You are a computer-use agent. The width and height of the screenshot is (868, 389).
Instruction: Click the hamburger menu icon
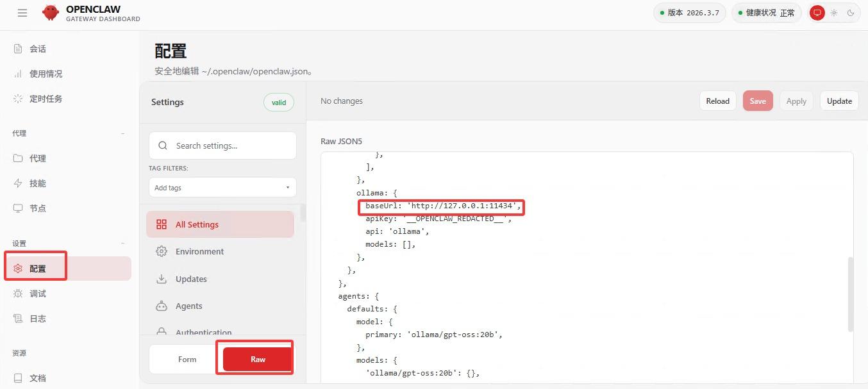point(22,13)
